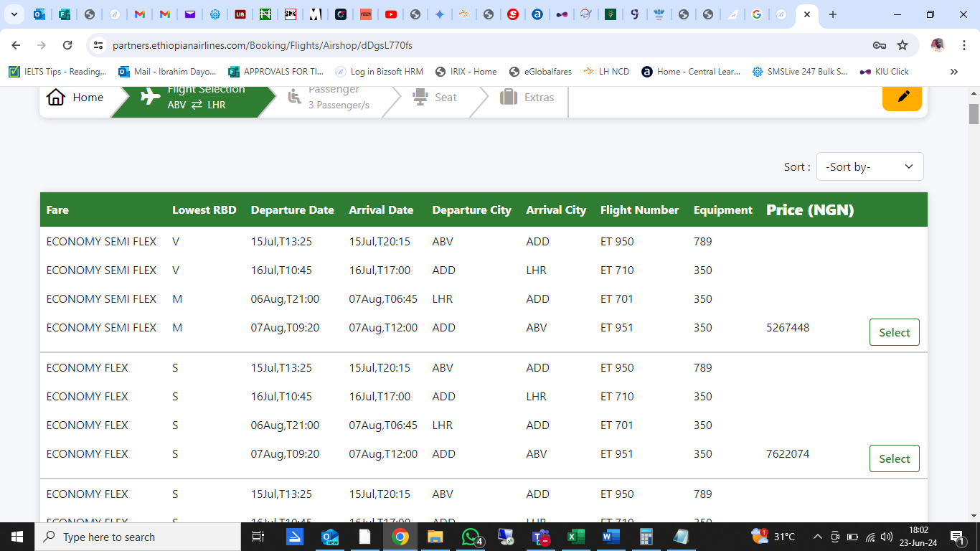Screen dimensions: 980x551
Task: Open the notification center
Action: click(957, 537)
